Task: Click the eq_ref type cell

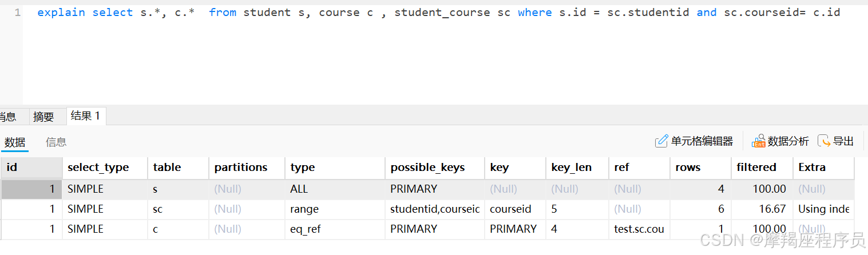Action: pos(305,229)
